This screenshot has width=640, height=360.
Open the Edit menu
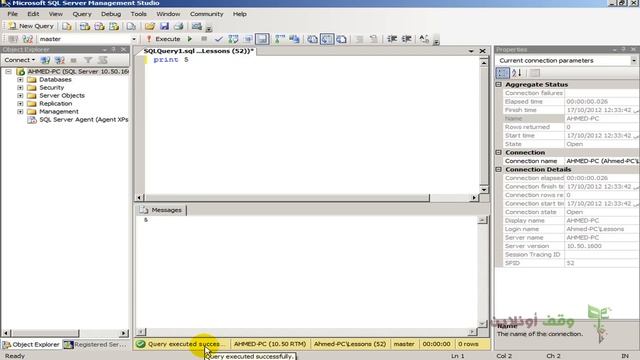pyautogui.click(x=33, y=14)
